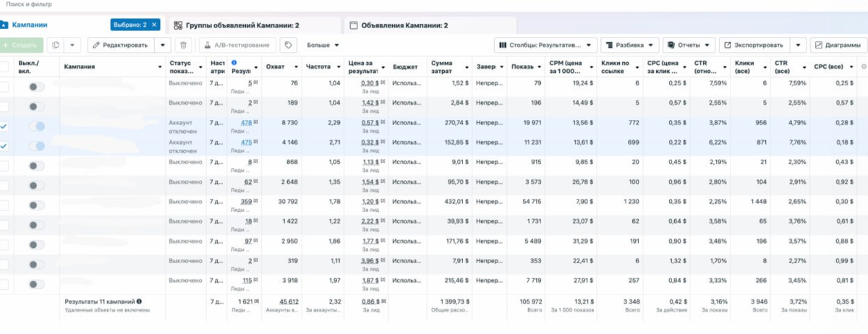Open the Столбцы: Результатив... dropdown
This screenshot has width=868, height=334.
click(546, 45)
